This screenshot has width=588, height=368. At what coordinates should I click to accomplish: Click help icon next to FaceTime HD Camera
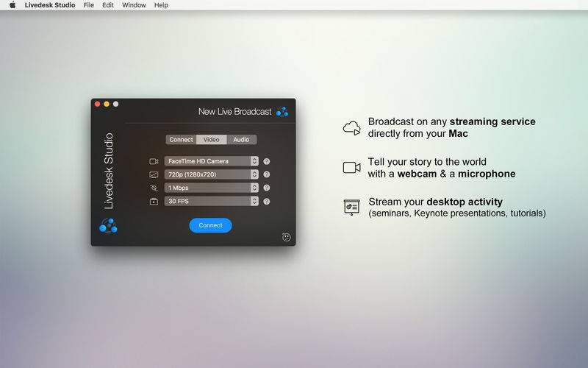pyautogui.click(x=267, y=161)
